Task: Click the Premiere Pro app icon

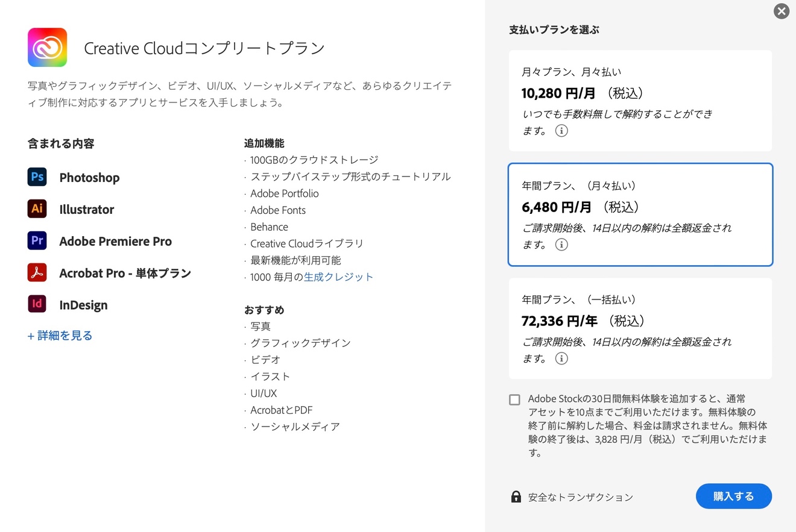Action: point(37,241)
